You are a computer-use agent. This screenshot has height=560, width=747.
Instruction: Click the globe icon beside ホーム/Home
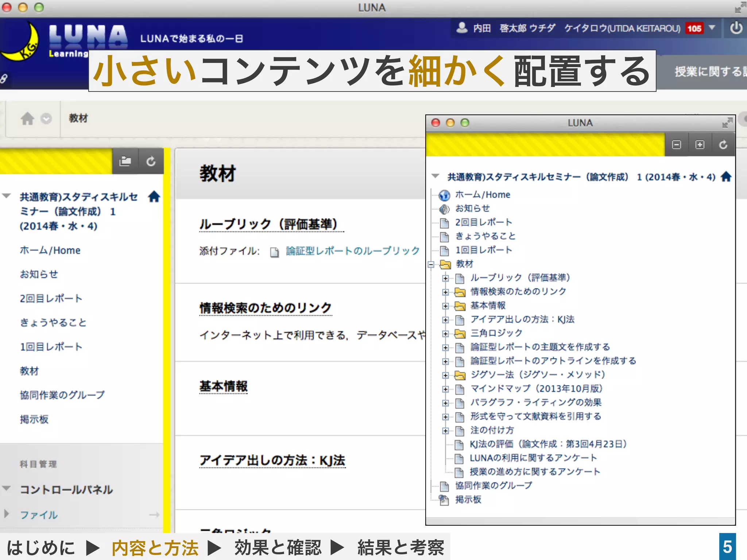[x=444, y=196]
